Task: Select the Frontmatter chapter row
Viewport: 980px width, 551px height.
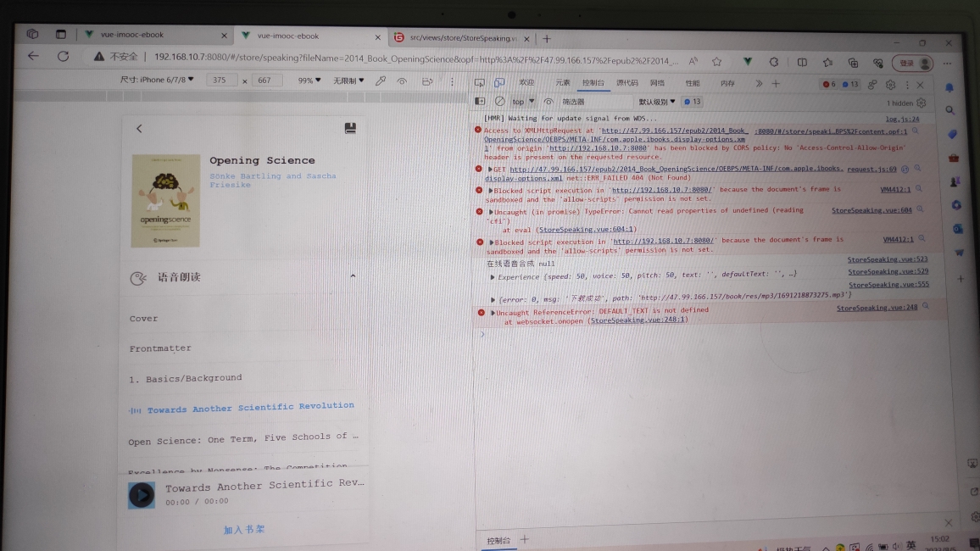Action: point(243,348)
